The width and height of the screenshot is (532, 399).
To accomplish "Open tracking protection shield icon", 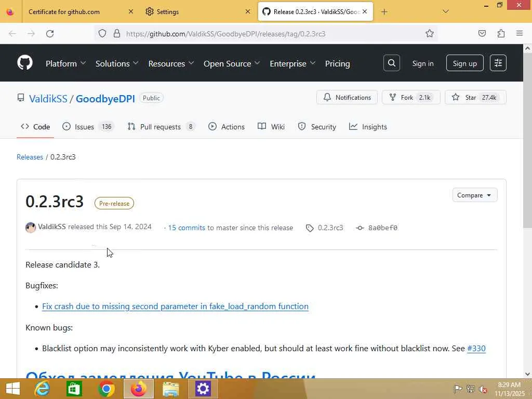I will [102, 34].
